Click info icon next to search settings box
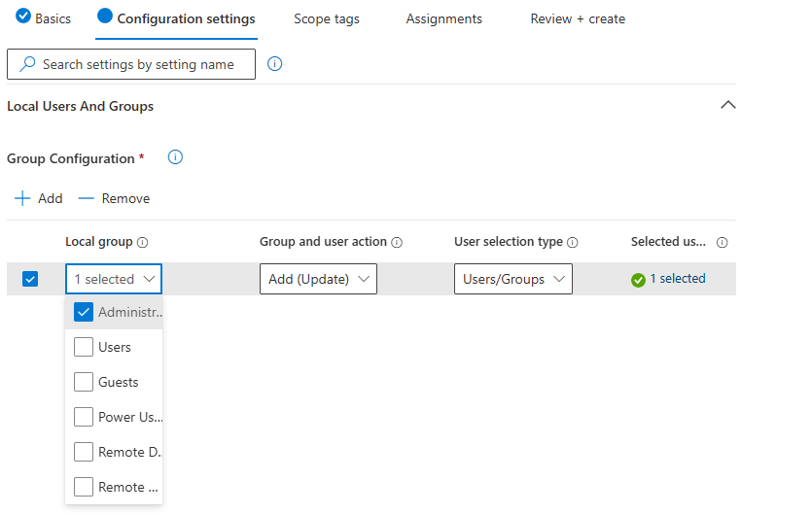This screenshot has width=812, height=514. 274,64
